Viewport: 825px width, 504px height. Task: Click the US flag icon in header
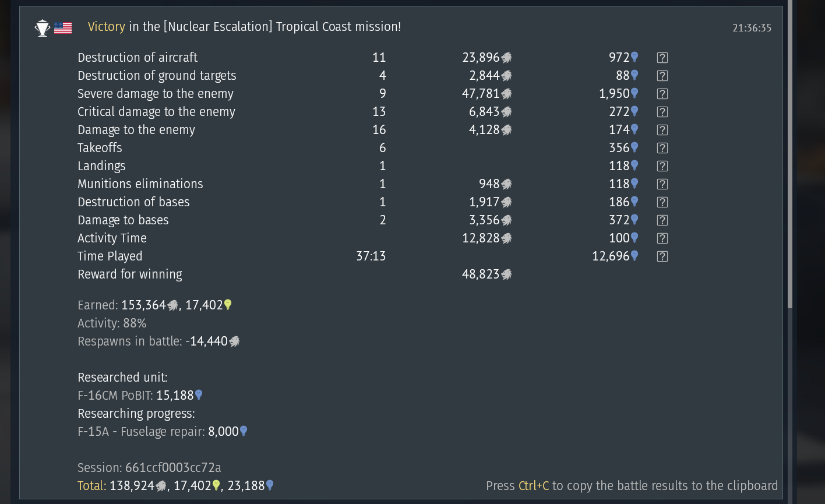tap(63, 27)
